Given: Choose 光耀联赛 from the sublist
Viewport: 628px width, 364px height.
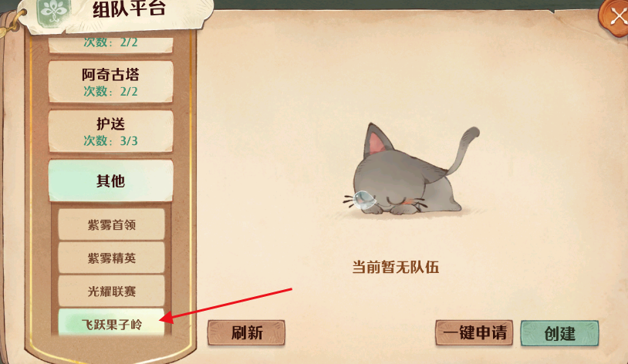Looking at the screenshot, I should [x=111, y=291].
